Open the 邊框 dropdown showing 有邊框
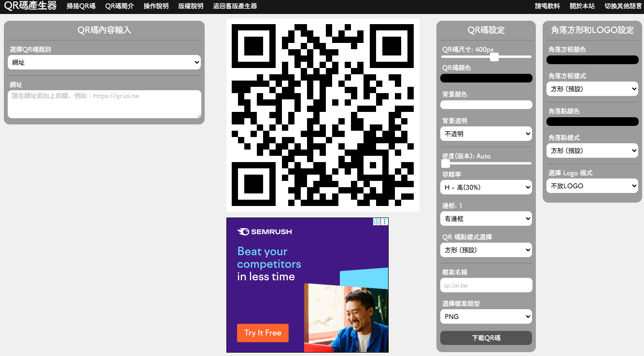Viewport: 644px width, 356px height. [486, 219]
